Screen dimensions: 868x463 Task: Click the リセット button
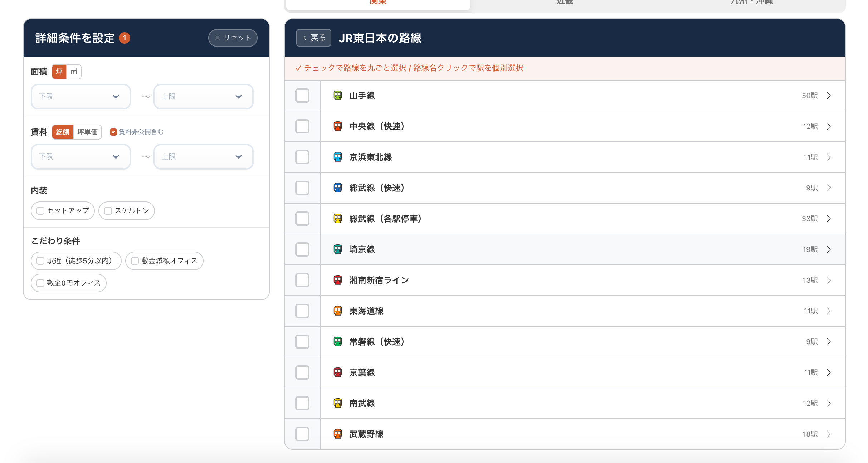coord(233,38)
